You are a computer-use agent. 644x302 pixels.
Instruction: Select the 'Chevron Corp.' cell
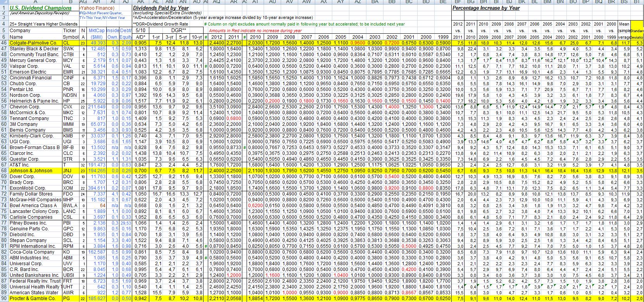(35, 107)
